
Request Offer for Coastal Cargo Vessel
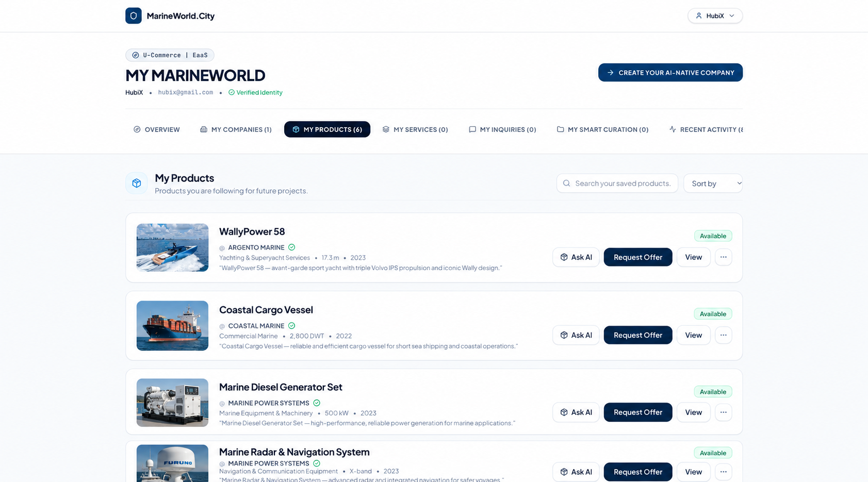(x=638, y=335)
